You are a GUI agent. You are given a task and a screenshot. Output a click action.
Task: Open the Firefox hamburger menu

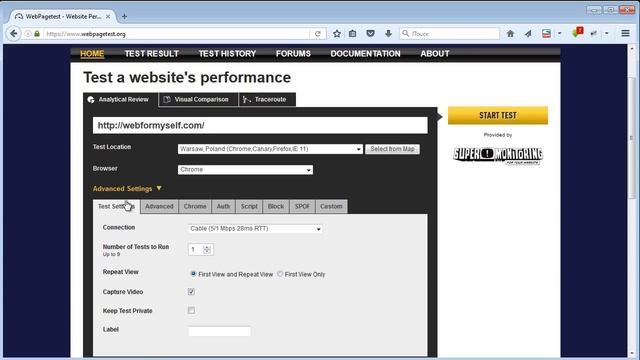click(625, 33)
